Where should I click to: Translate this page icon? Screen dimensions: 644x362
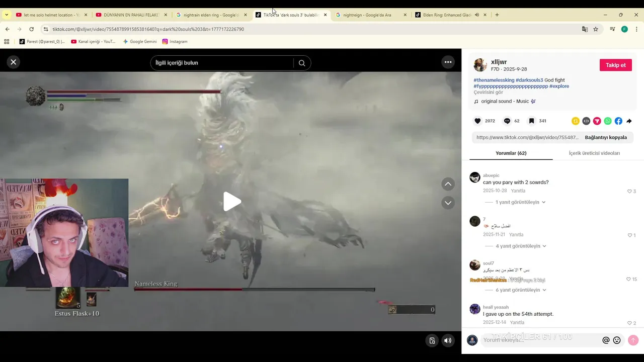(585, 29)
